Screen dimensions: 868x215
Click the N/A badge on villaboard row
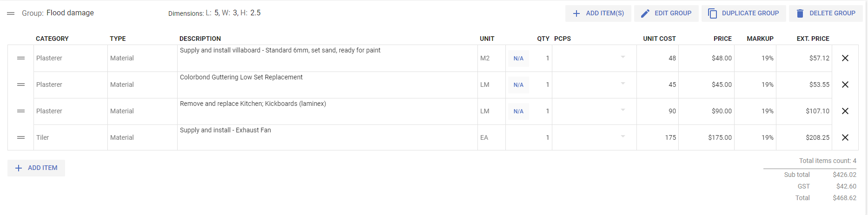point(518,59)
